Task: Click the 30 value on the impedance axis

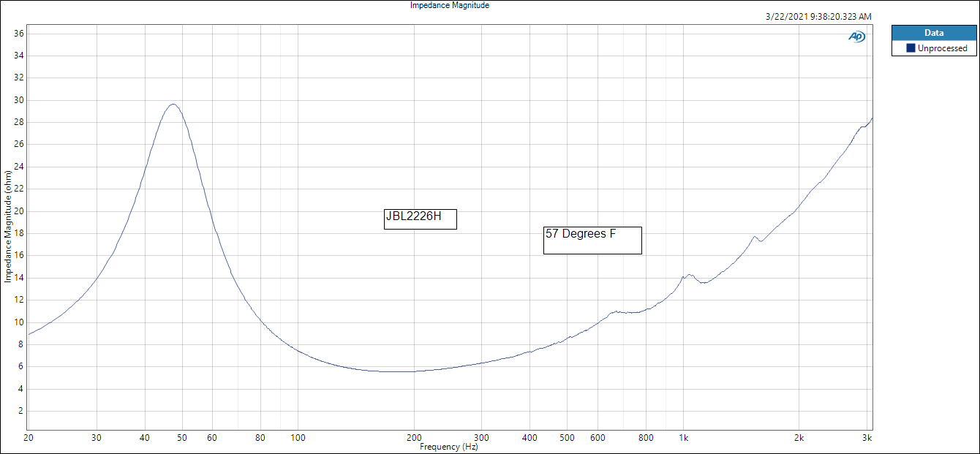Action: (x=19, y=100)
